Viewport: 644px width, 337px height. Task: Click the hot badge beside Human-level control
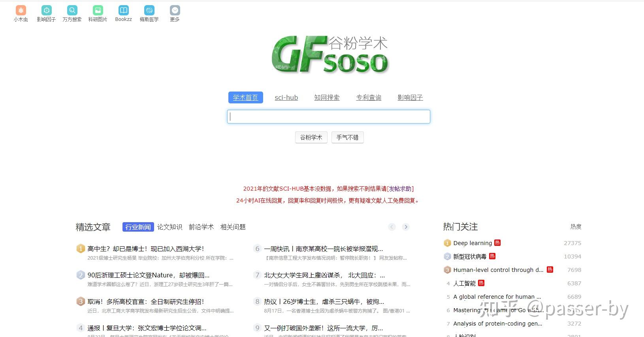click(x=550, y=270)
